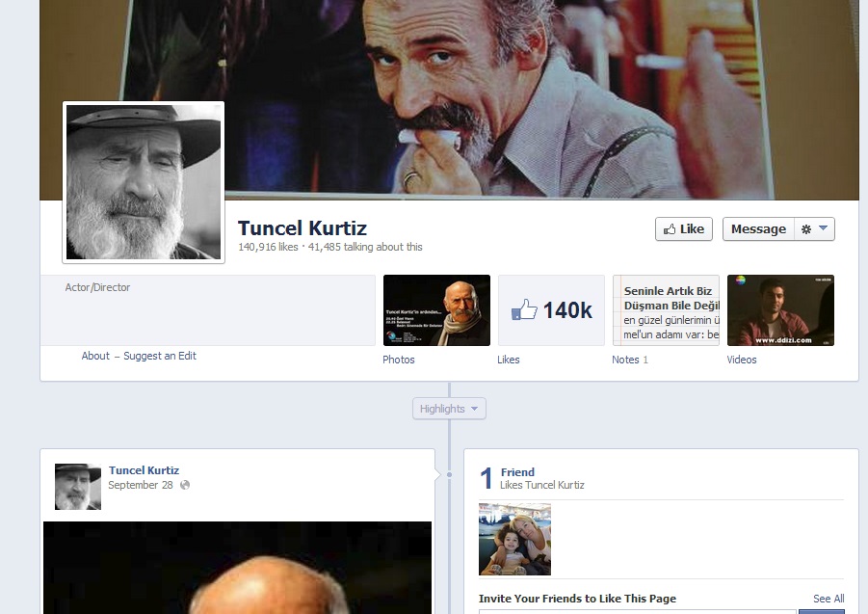Click the page title Tuncel Kurtiz
The height and width of the screenshot is (614, 868).
coord(302,228)
